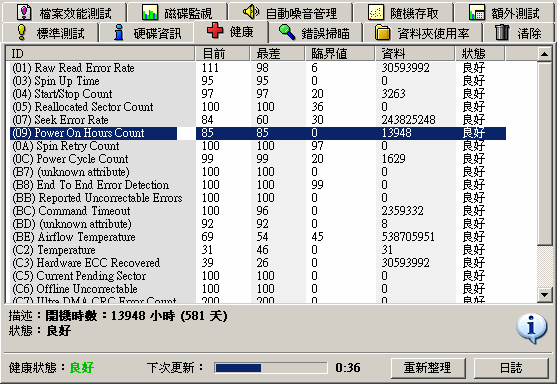The image size is (557, 384).
Task: Click the 資料夾使用率 folder icon
Action: pyautogui.click(x=383, y=32)
